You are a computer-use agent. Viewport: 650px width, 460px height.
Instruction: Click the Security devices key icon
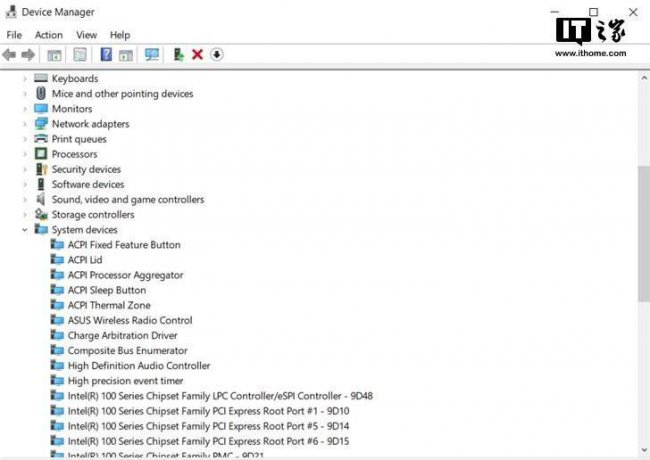[41, 169]
